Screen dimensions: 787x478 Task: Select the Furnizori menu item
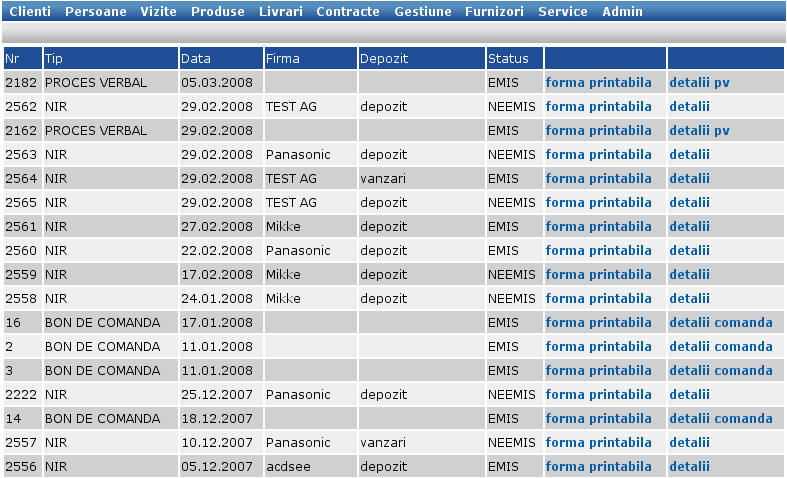pyautogui.click(x=494, y=11)
